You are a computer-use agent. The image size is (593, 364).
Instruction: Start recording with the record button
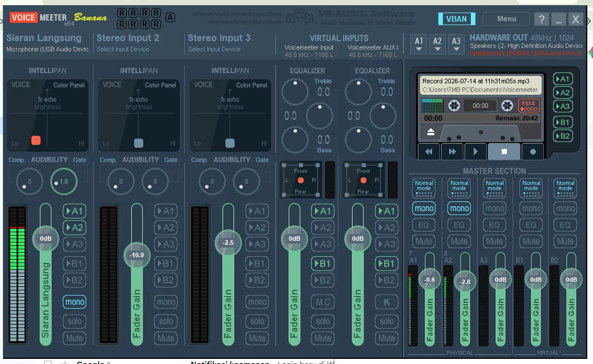[x=533, y=152]
